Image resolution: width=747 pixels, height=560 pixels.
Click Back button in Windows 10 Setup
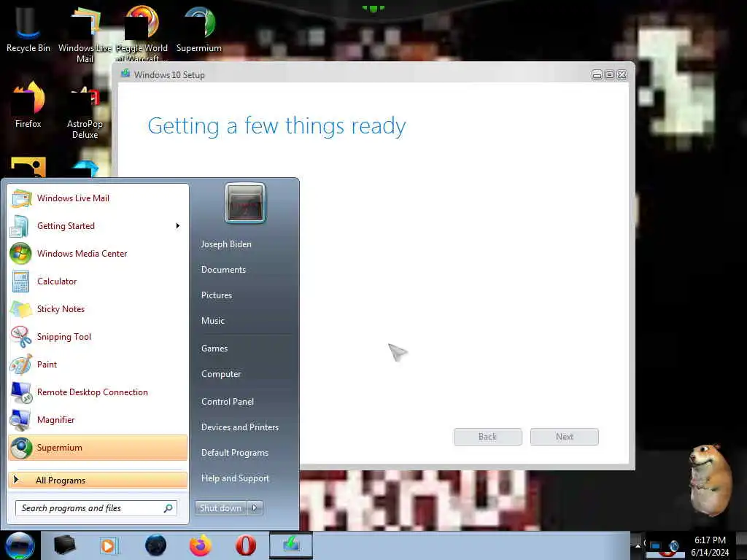coord(487,437)
